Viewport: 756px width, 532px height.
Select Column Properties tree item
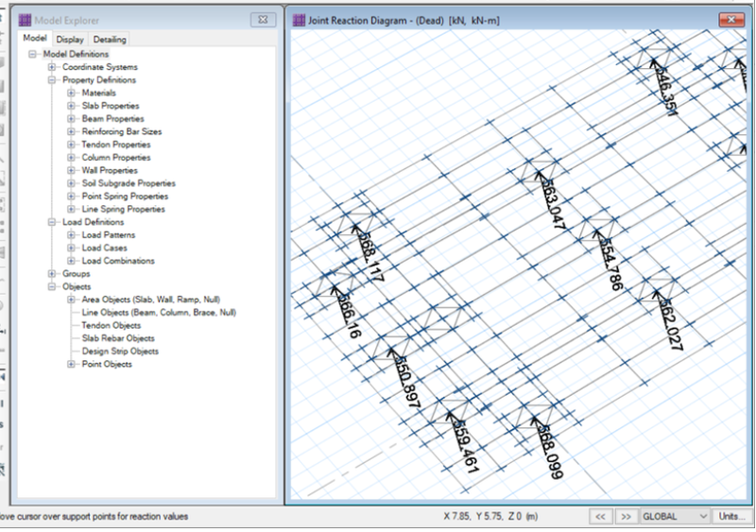(115, 157)
